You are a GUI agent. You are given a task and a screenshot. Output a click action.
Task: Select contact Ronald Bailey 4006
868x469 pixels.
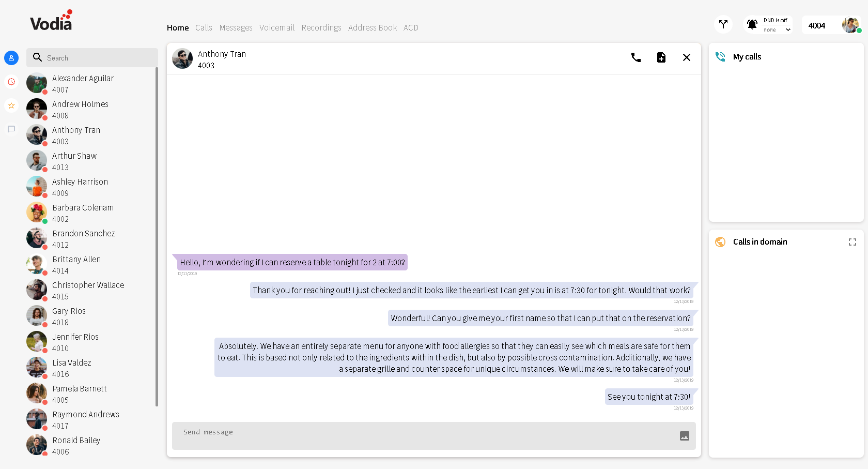tap(91, 446)
